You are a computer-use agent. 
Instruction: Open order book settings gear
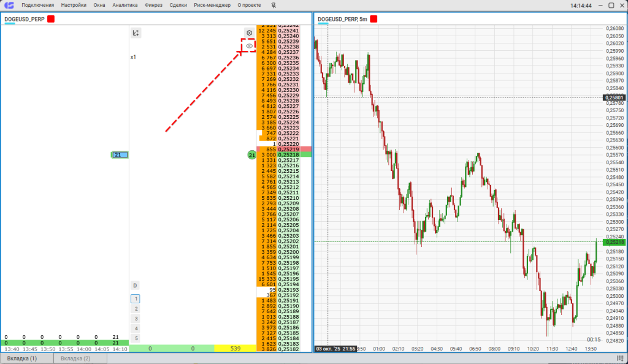249,33
